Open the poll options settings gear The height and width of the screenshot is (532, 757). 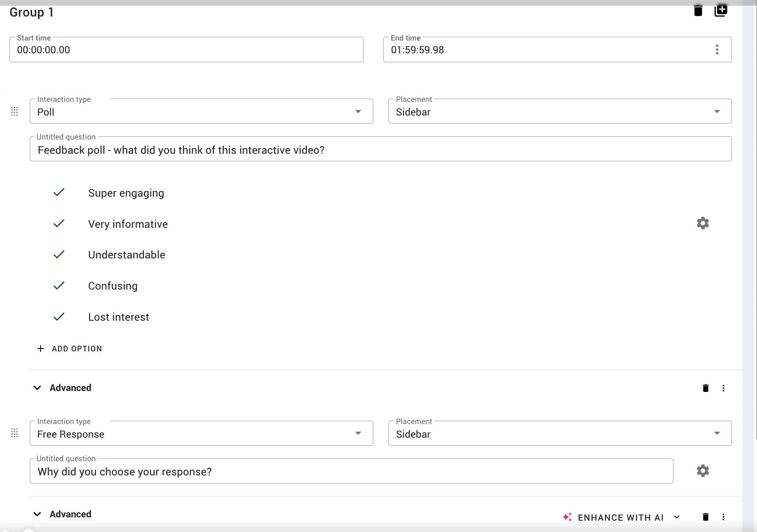703,223
